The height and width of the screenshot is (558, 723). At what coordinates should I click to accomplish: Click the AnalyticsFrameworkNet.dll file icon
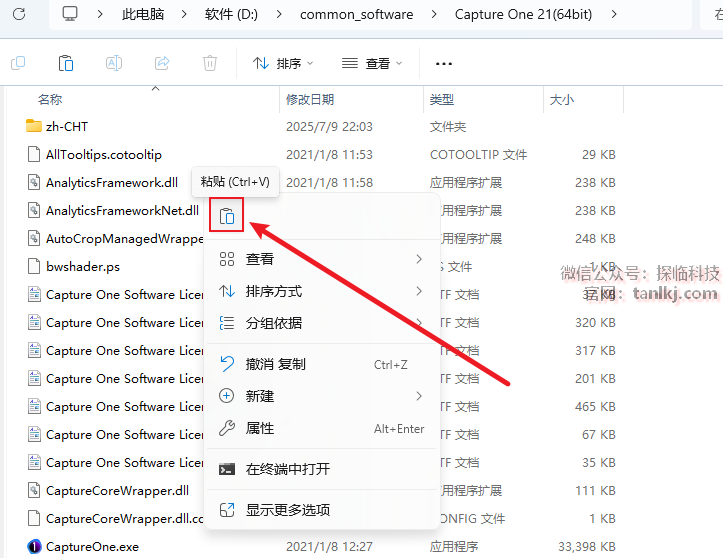34,210
